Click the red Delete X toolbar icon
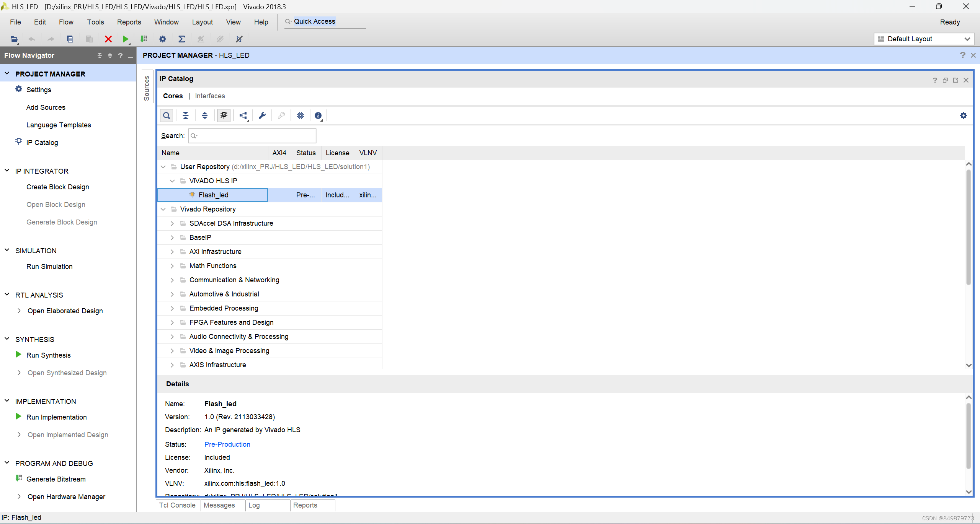This screenshot has width=980, height=524. 108,39
